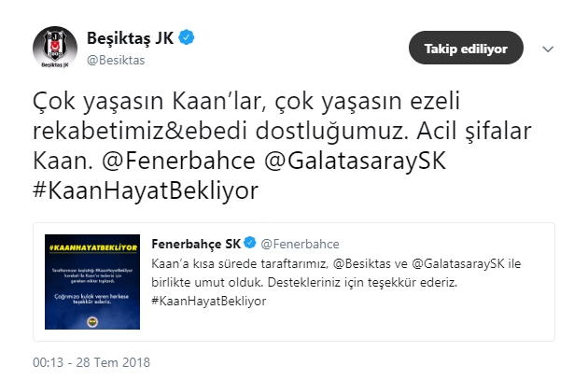Open the 00:13 - 28 Tem 2018 timestamp

point(91,362)
